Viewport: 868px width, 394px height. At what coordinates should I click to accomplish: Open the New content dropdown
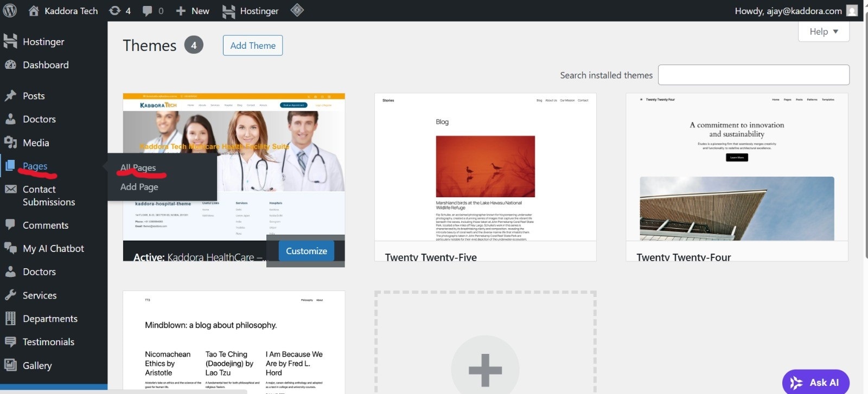tap(193, 11)
